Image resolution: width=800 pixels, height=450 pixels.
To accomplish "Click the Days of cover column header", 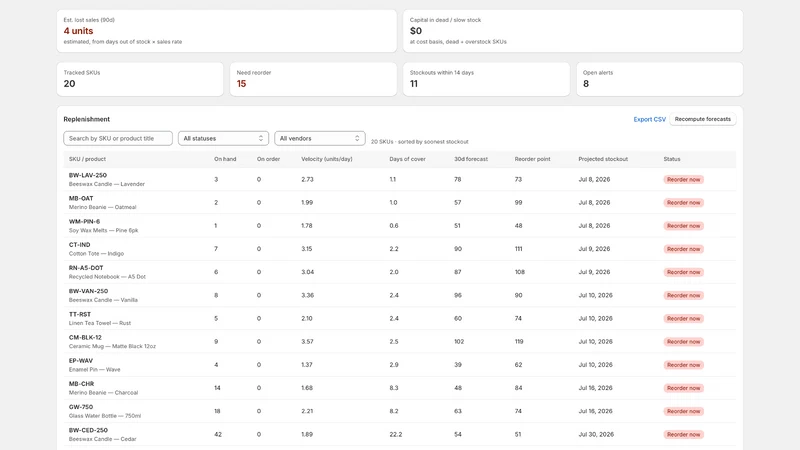I will pyautogui.click(x=407, y=159).
